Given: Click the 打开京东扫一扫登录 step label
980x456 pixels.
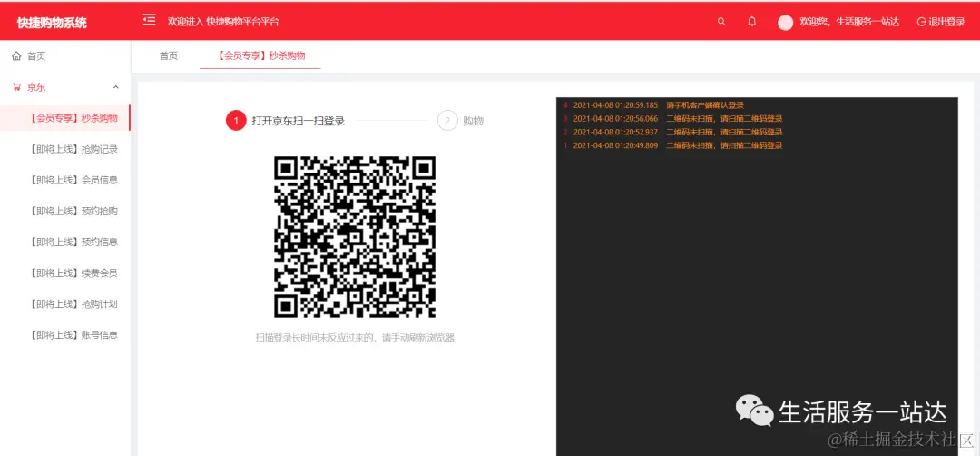Looking at the screenshot, I should pos(299,121).
